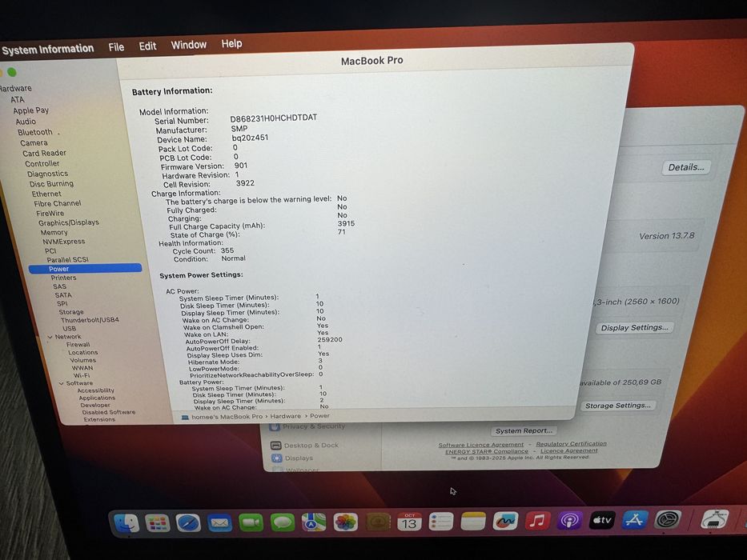747x560 pixels.
Task: Select Bluetooth in the sidebar
Action: (x=34, y=132)
